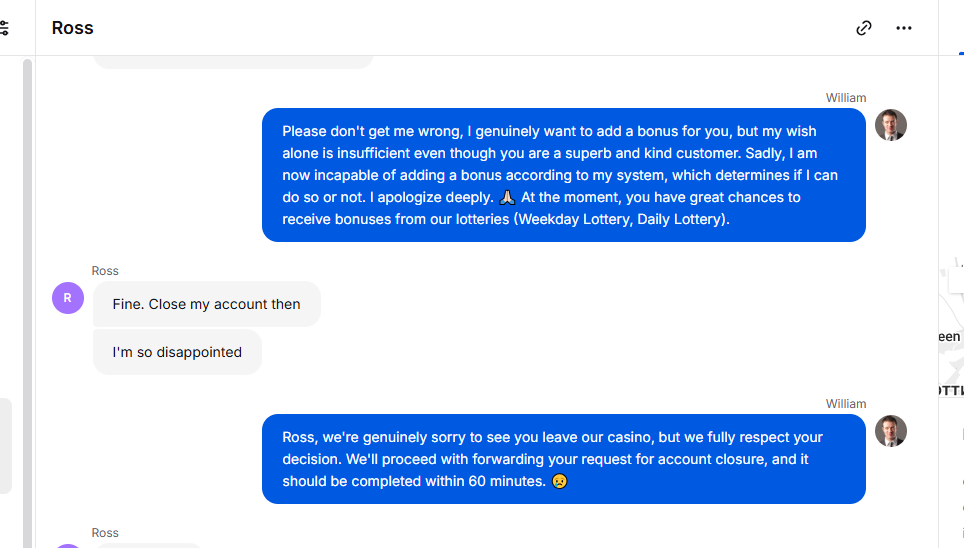This screenshot has height=548, width=964.
Task: Click the Ross sender label above 'Fine' message
Action: click(x=105, y=271)
